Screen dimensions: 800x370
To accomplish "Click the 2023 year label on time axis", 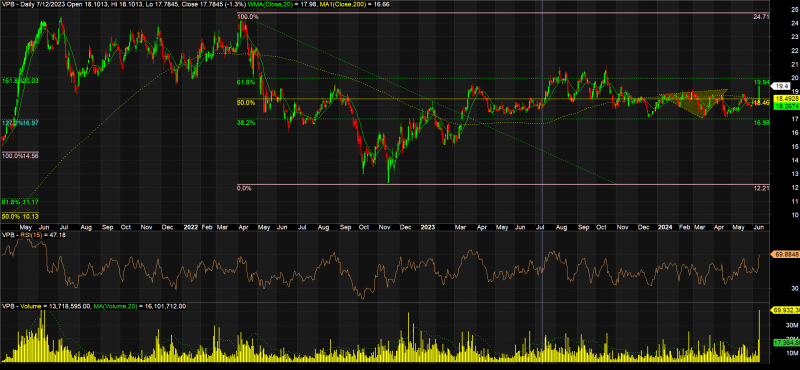I will click(x=428, y=226).
